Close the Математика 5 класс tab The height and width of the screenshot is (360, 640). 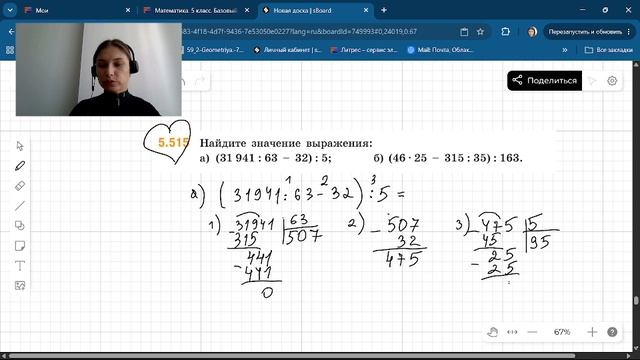point(247,10)
